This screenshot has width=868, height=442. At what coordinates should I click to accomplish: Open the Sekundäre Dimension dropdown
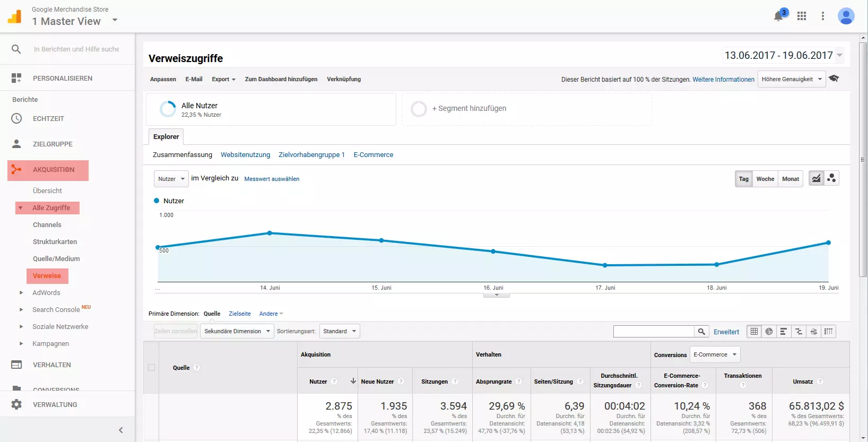tap(237, 331)
